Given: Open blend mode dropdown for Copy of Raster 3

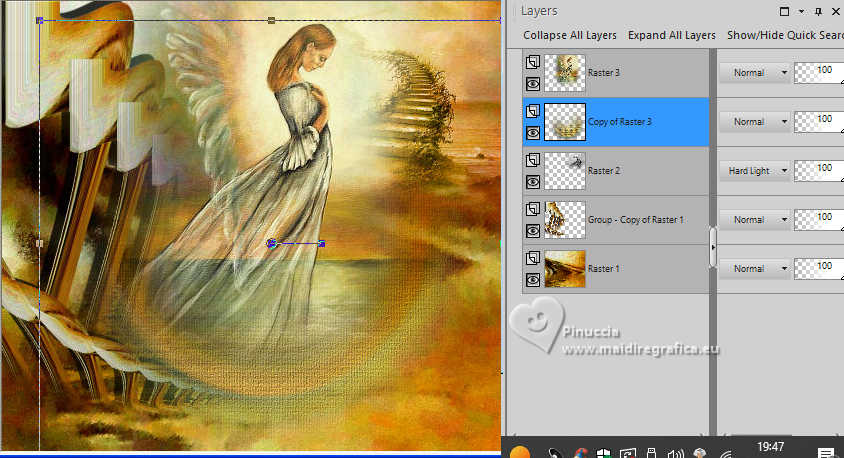Looking at the screenshot, I should [x=755, y=122].
